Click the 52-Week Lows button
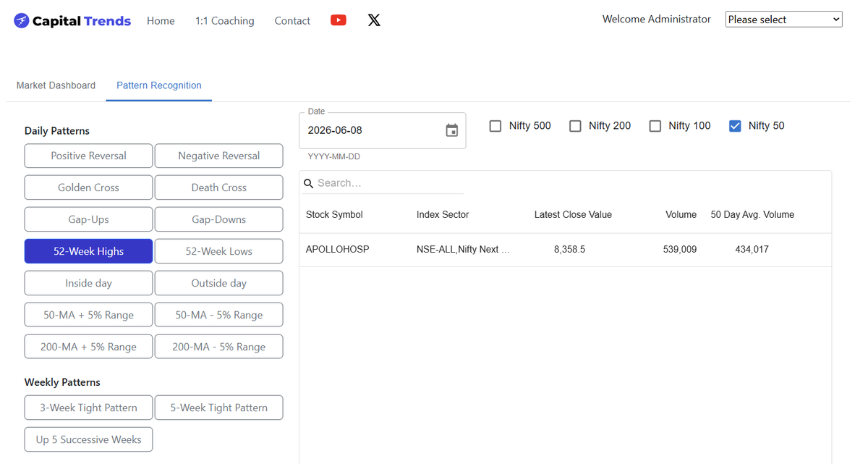Image resolution: width=868 pixels, height=464 pixels. coord(219,251)
